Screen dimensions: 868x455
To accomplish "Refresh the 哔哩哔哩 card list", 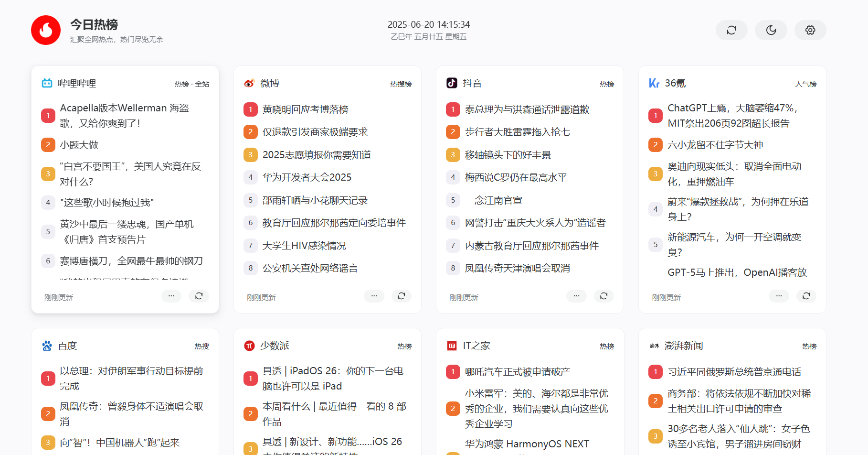I will pos(199,296).
